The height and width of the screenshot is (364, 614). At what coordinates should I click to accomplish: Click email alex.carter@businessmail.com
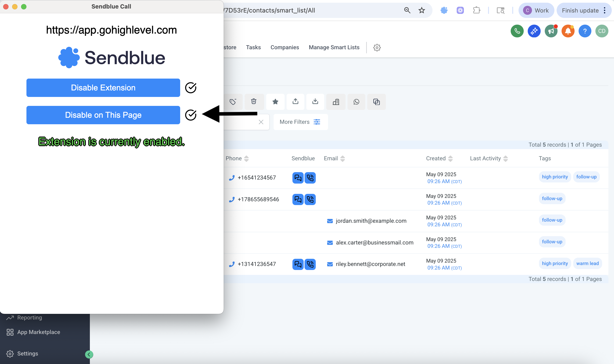374,242
